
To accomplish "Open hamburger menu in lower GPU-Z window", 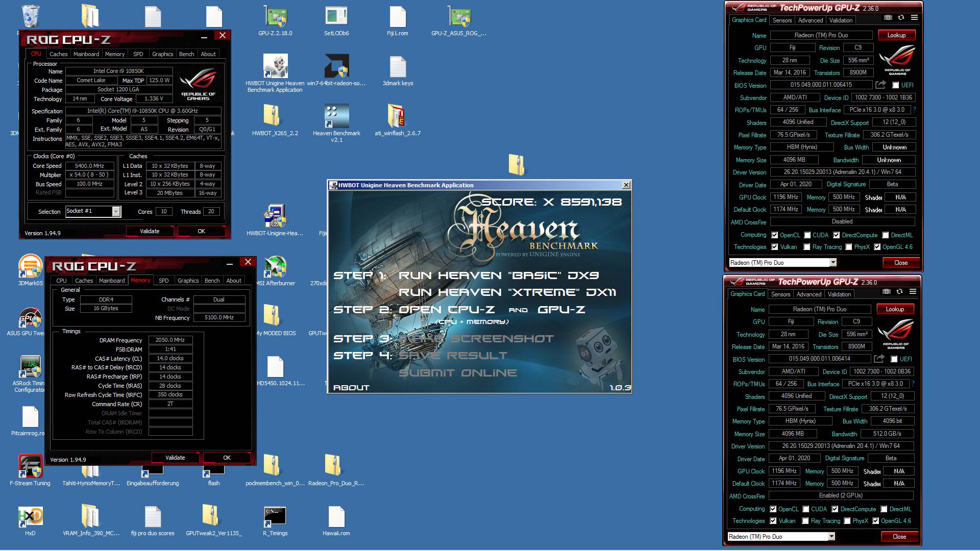I will coord(913,291).
